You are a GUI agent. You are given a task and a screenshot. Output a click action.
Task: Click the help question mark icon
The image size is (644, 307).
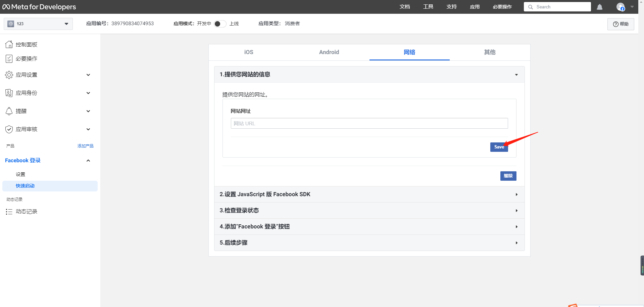point(616,24)
